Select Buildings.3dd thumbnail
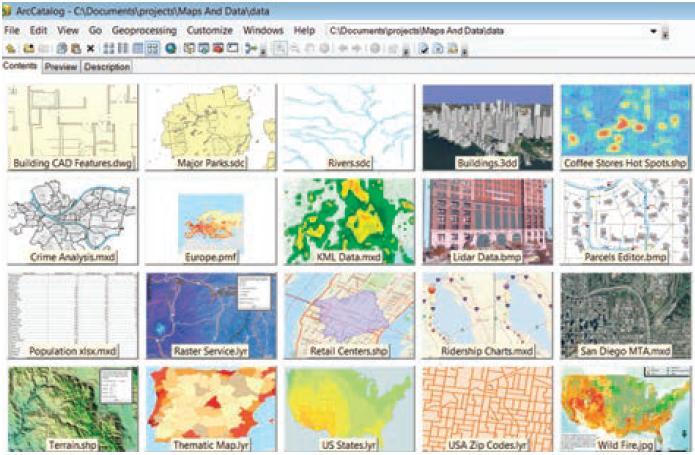The image size is (695, 455). (488, 128)
